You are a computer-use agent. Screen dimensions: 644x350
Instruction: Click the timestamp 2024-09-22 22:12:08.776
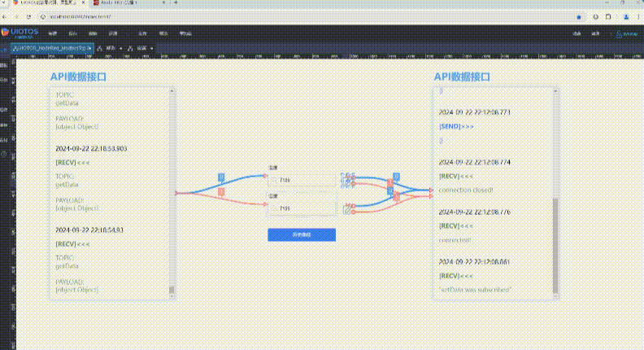[474, 212]
